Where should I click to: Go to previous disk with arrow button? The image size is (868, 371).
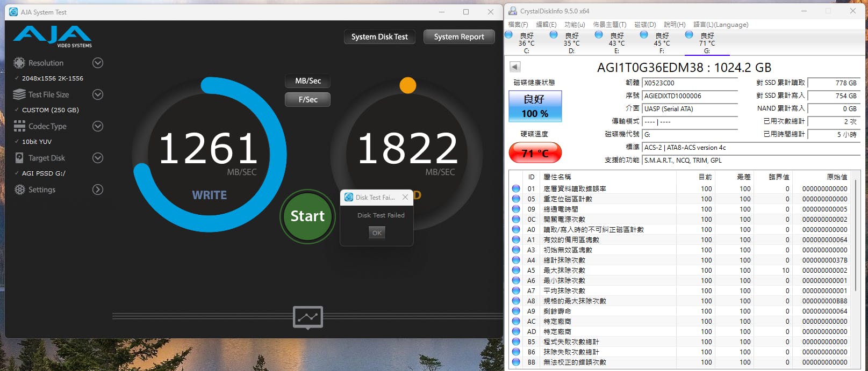click(515, 67)
